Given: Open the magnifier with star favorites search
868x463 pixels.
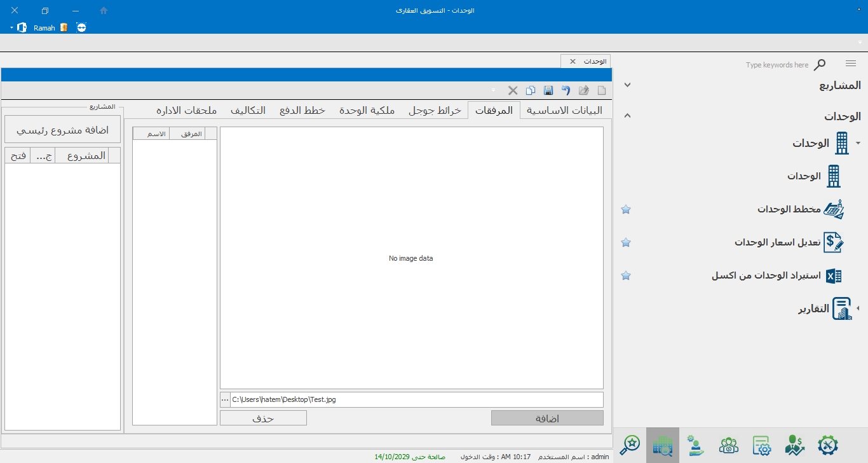Looking at the screenshot, I should click(630, 445).
